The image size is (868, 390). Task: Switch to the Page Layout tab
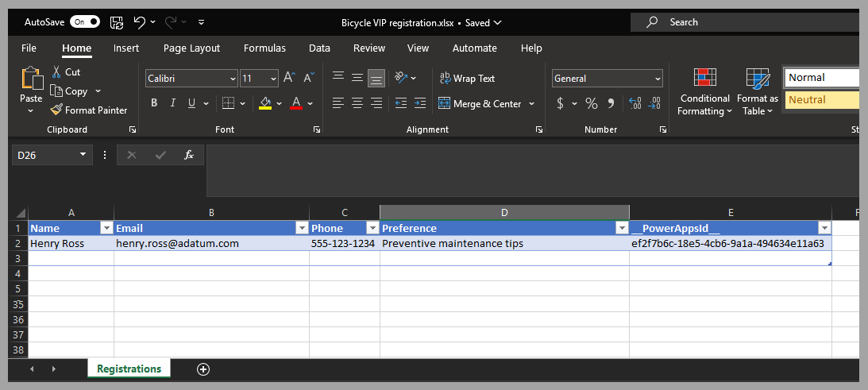tap(191, 48)
